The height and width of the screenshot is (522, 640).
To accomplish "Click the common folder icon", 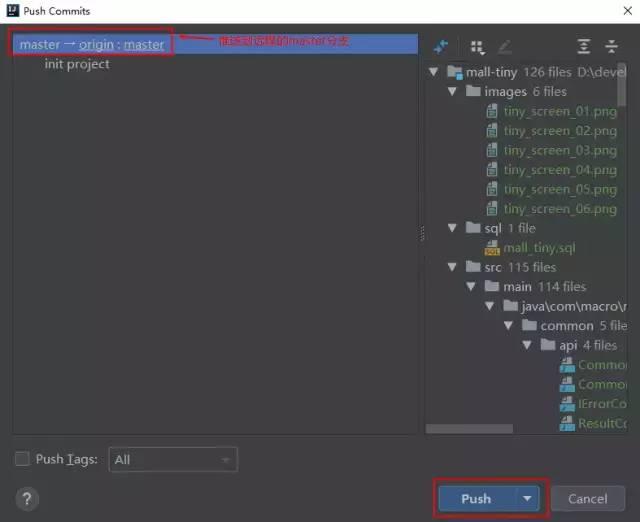I will pos(529,325).
